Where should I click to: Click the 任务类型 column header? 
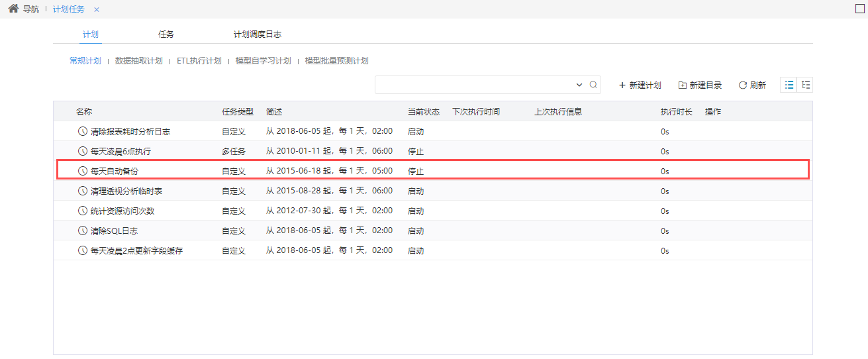[238, 111]
